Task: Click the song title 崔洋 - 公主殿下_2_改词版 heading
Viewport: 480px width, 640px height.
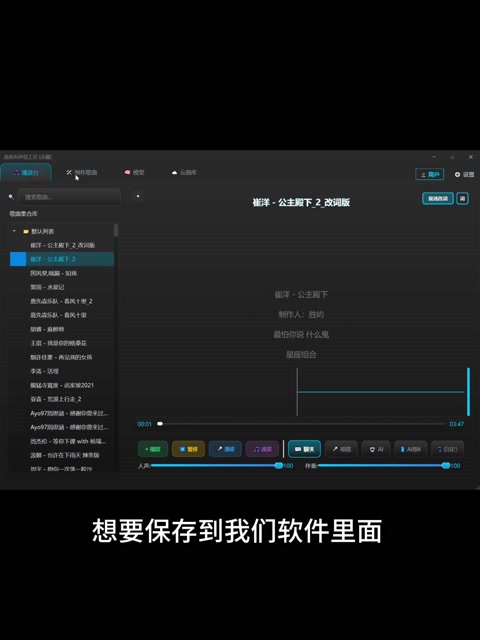Action: click(x=301, y=202)
